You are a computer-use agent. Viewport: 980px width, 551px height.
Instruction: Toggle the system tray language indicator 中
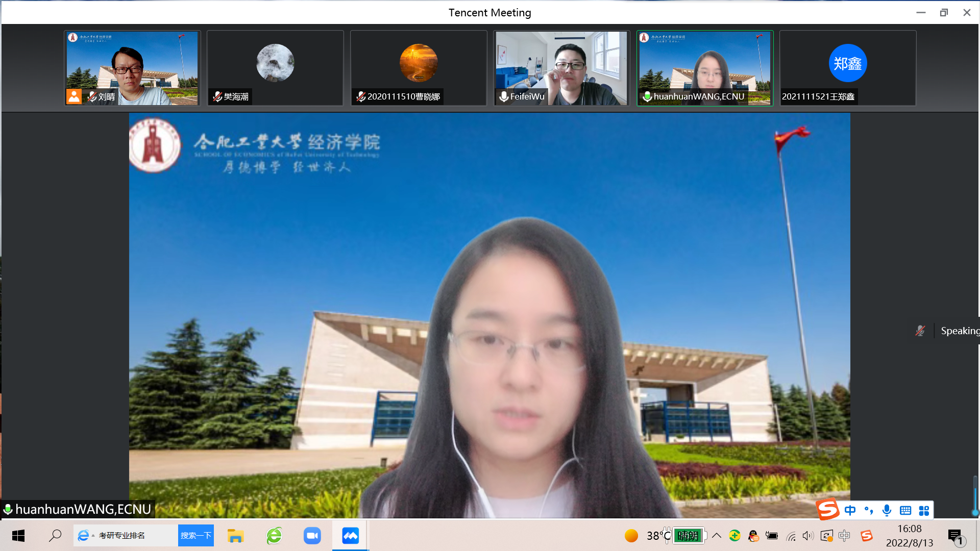[x=844, y=536]
